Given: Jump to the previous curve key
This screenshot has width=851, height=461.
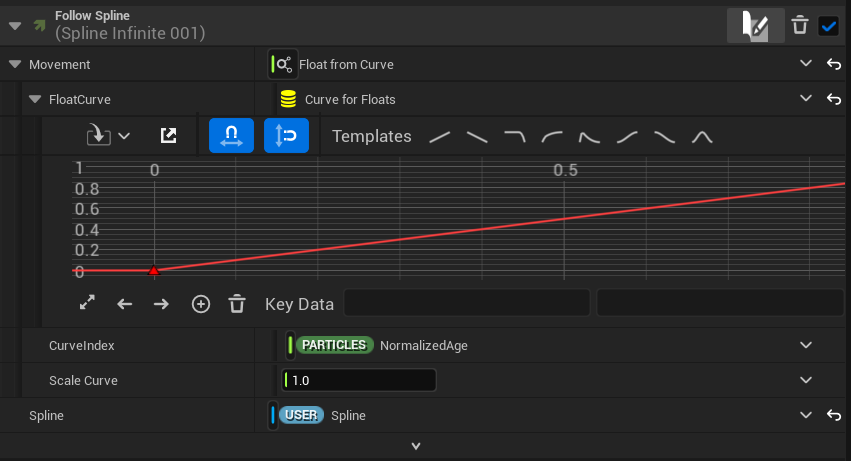Looking at the screenshot, I should click(x=125, y=304).
